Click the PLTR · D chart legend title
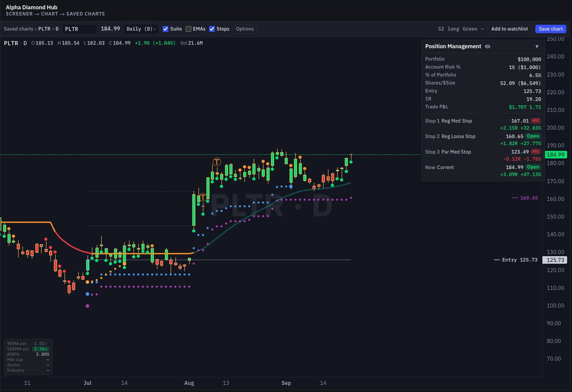The width and height of the screenshot is (572, 392). [x=15, y=43]
